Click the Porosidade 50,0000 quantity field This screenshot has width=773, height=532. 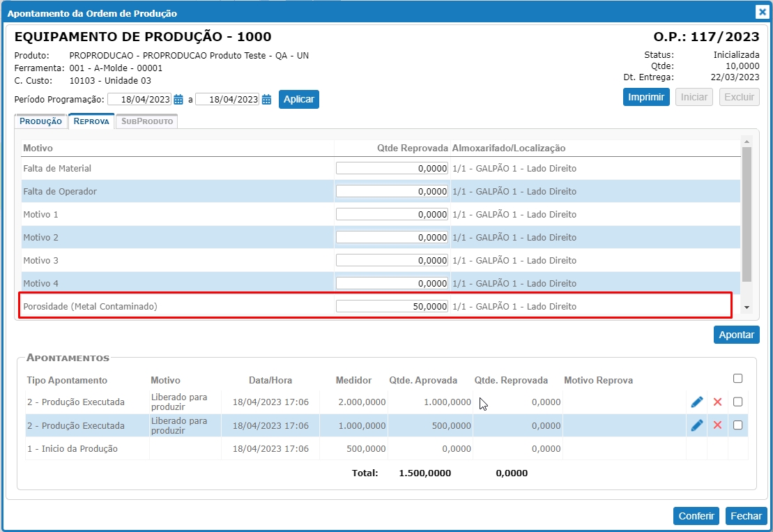pos(392,307)
